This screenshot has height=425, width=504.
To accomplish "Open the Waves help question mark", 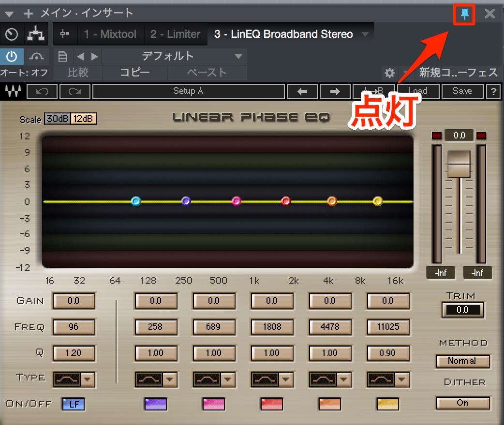I will click(x=493, y=91).
